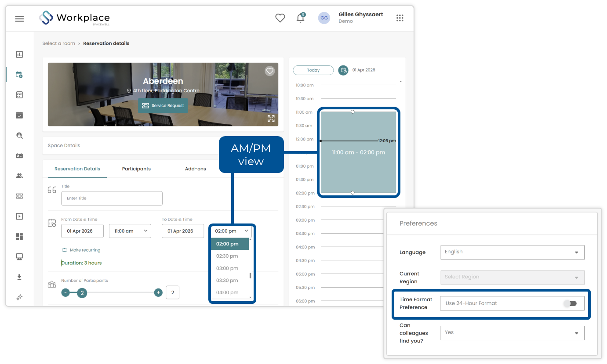Open the ticket sidebar icon
607x364 pixels.
click(x=19, y=196)
